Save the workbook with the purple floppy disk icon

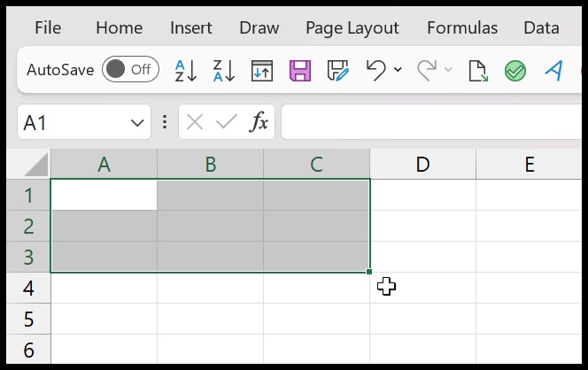[x=299, y=70]
